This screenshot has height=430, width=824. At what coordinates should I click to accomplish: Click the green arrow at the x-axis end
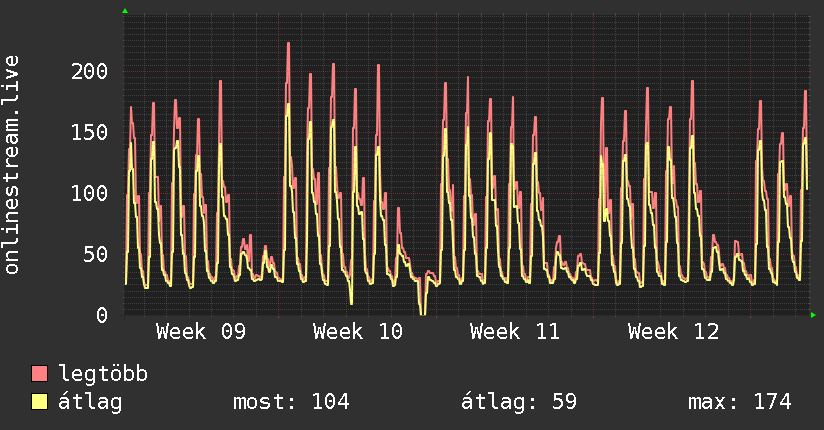[x=813, y=315]
